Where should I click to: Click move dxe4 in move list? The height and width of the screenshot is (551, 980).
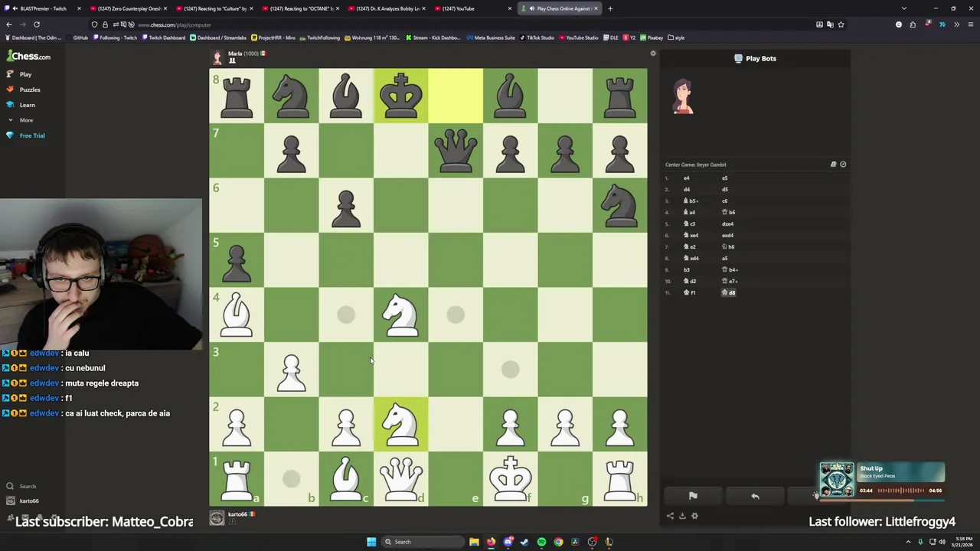click(727, 224)
